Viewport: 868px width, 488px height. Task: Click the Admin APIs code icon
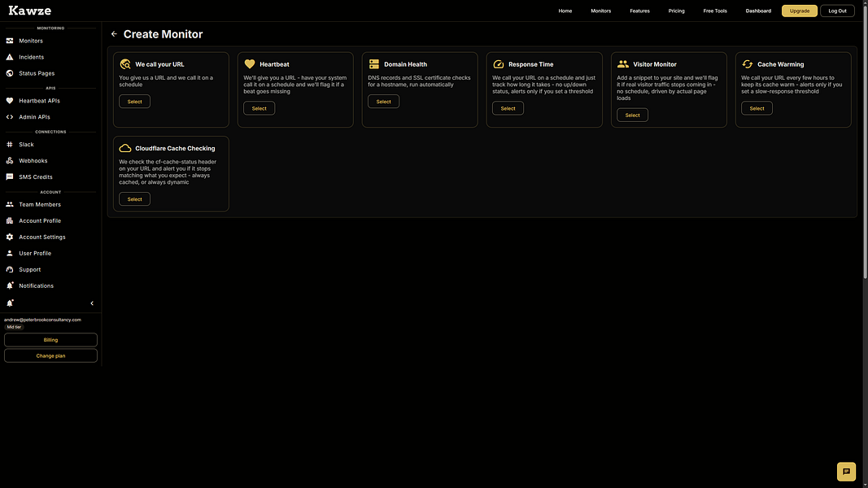[x=10, y=117]
